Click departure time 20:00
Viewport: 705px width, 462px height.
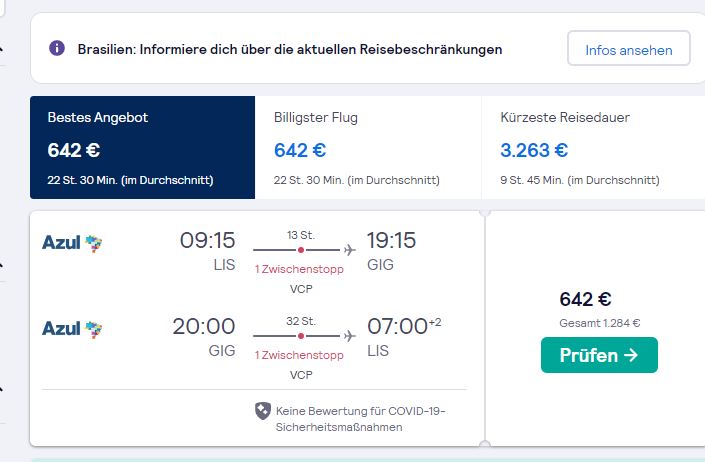[204, 326]
